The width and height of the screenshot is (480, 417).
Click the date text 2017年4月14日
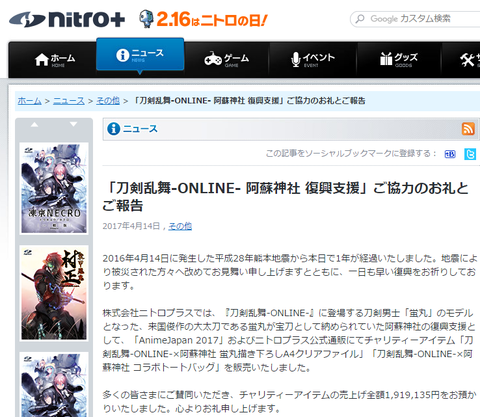pos(131,226)
